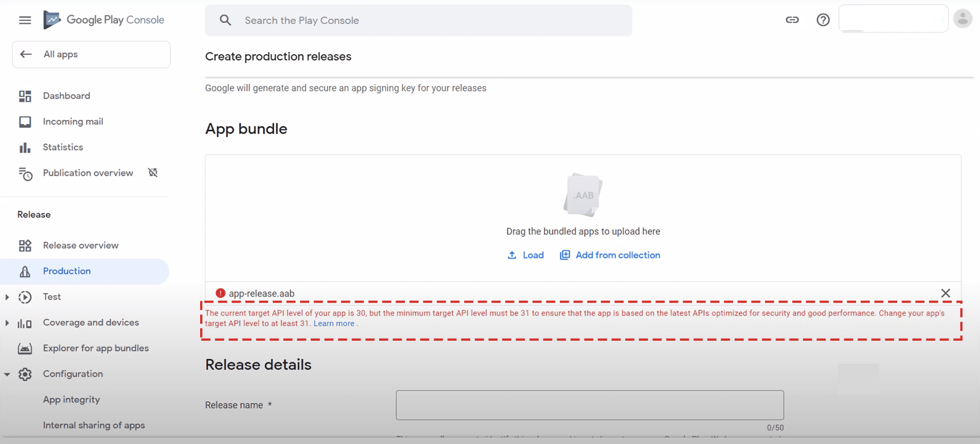
Task: Collapse the Configuration section chevron
Action: (7, 374)
